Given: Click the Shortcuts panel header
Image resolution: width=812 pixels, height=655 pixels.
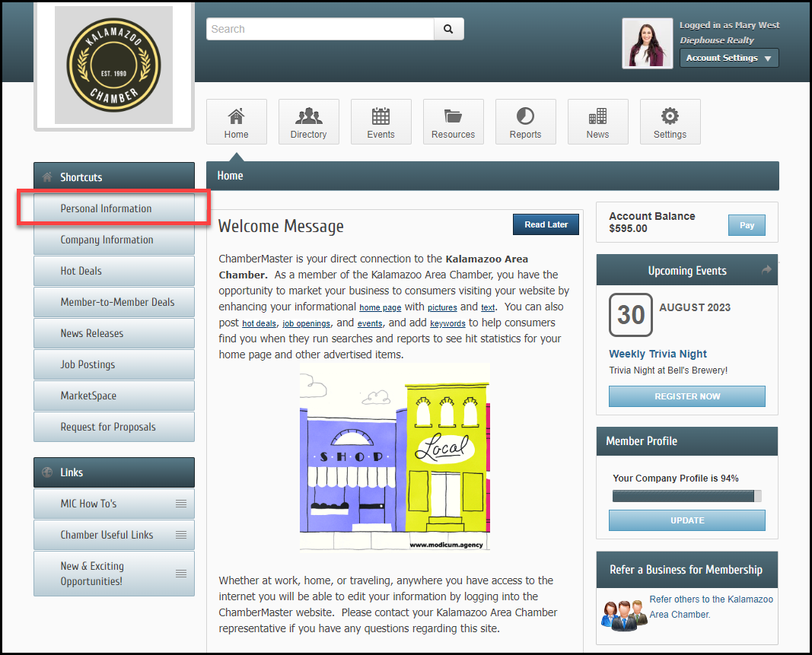Looking at the screenshot, I should pyautogui.click(x=114, y=176).
